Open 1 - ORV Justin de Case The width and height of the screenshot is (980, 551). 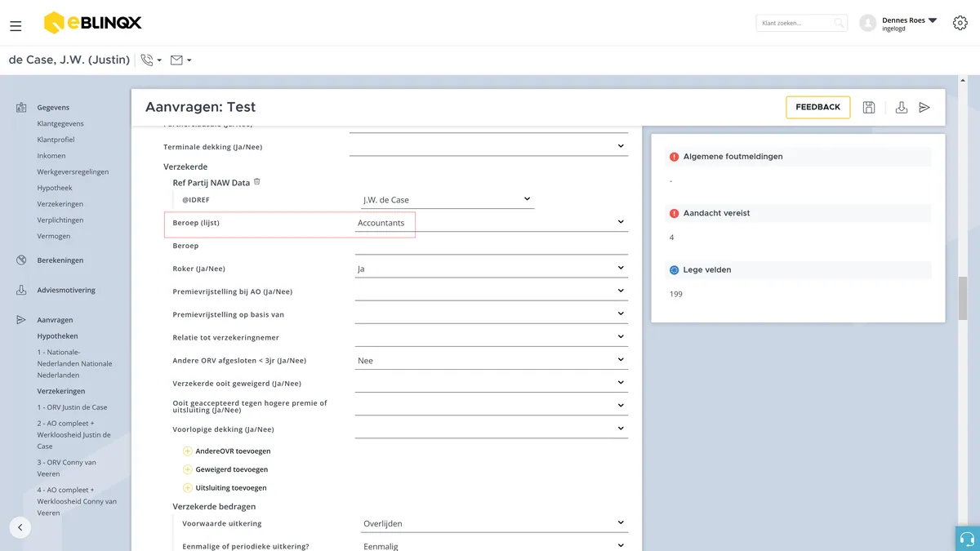pyautogui.click(x=72, y=407)
